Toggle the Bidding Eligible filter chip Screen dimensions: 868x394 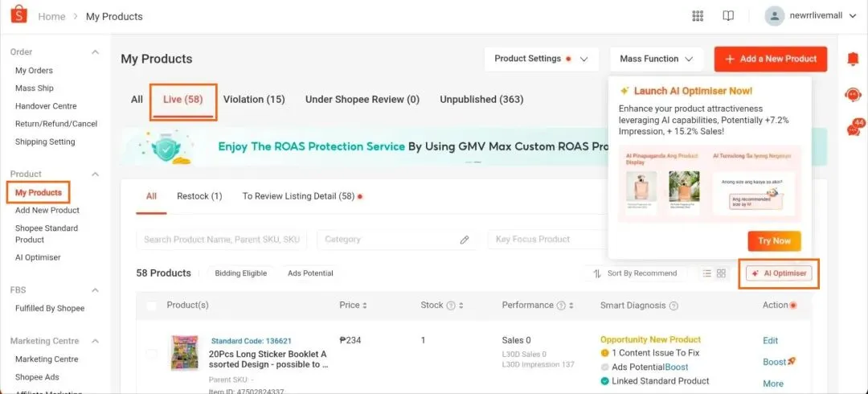click(240, 273)
